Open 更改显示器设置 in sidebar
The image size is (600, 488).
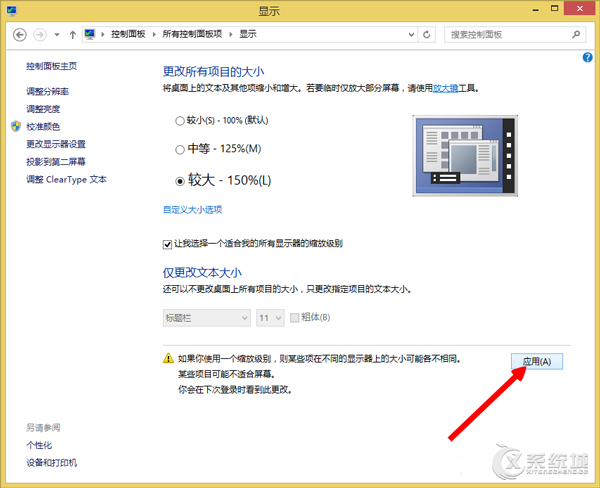[x=56, y=144]
